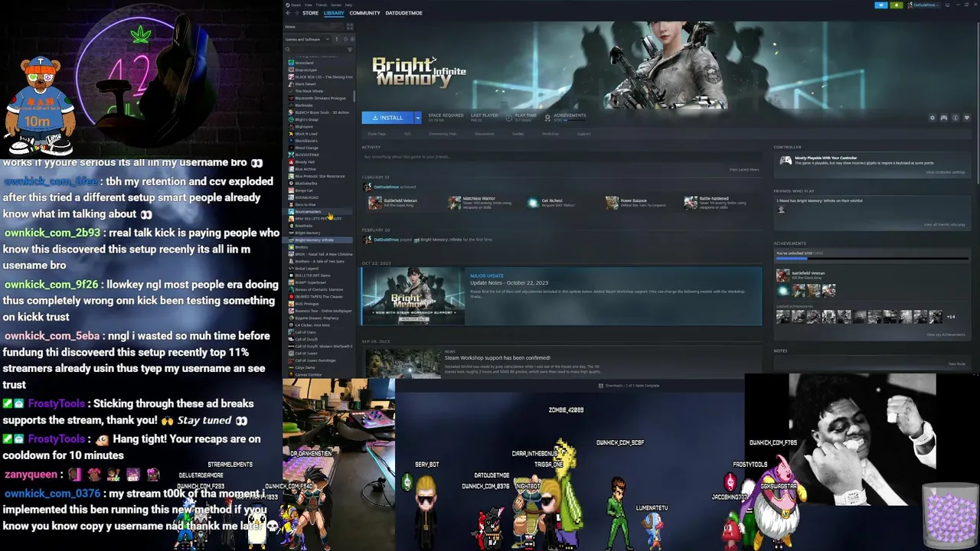The height and width of the screenshot is (551, 980).
Task: Click New Note in Notes panel
Action: [957, 364]
